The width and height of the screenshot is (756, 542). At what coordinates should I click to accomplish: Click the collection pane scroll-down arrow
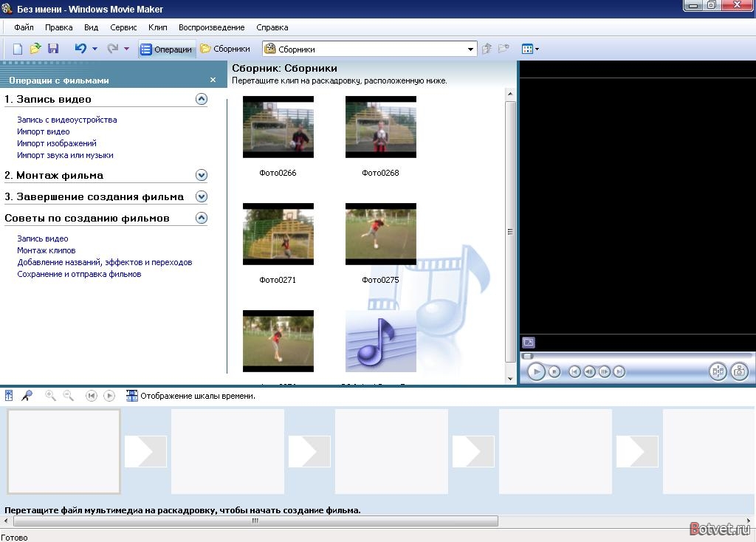(510, 379)
